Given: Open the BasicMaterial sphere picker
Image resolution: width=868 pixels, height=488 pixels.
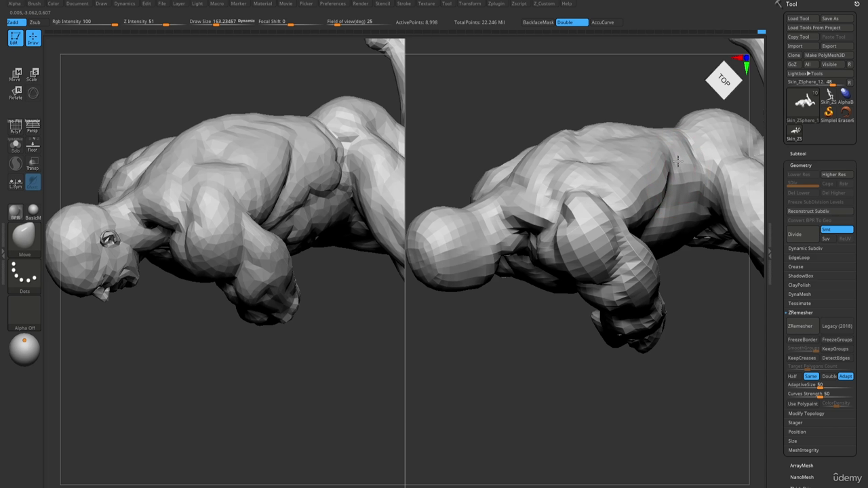Looking at the screenshot, I should [x=33, y=212].
